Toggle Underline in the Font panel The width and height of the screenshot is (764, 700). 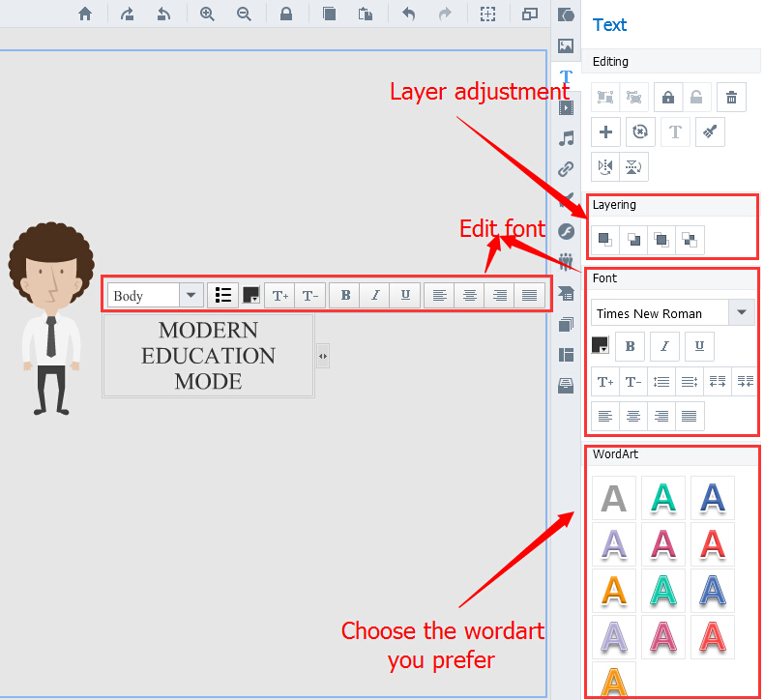[699, 346]
